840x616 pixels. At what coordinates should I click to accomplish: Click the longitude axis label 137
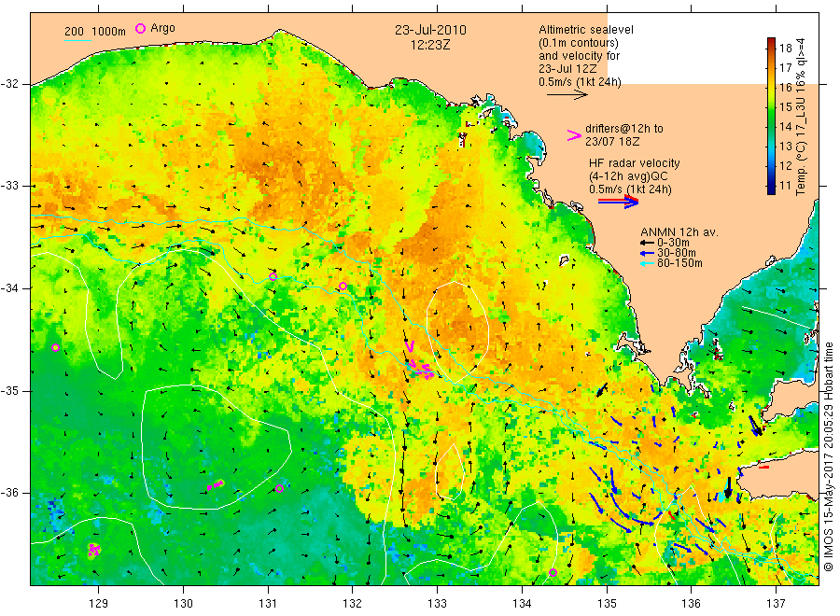click(x=776, y=604)
